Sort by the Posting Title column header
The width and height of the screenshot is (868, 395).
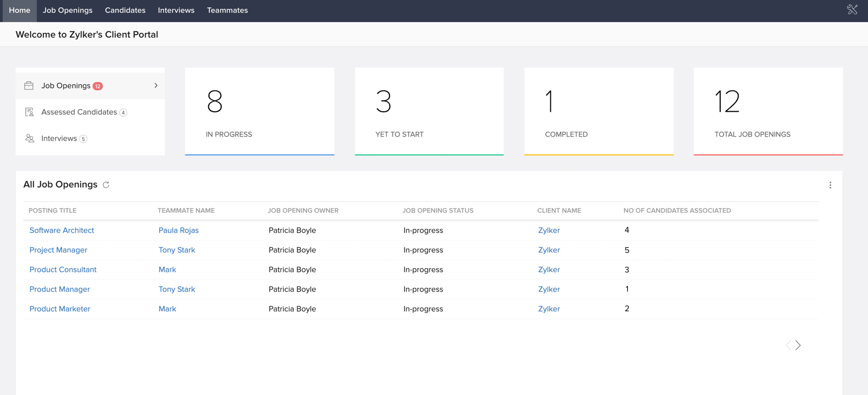52,210
